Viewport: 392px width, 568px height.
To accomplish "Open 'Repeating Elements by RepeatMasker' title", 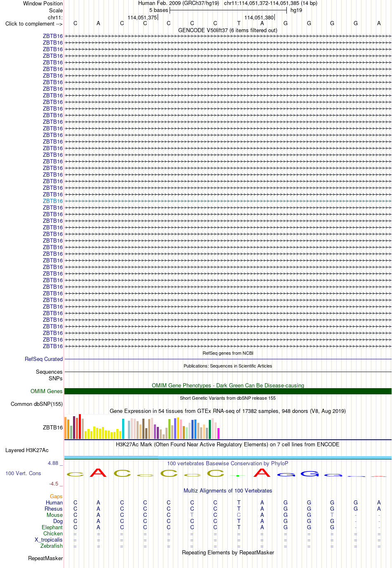I will point(228,553).
